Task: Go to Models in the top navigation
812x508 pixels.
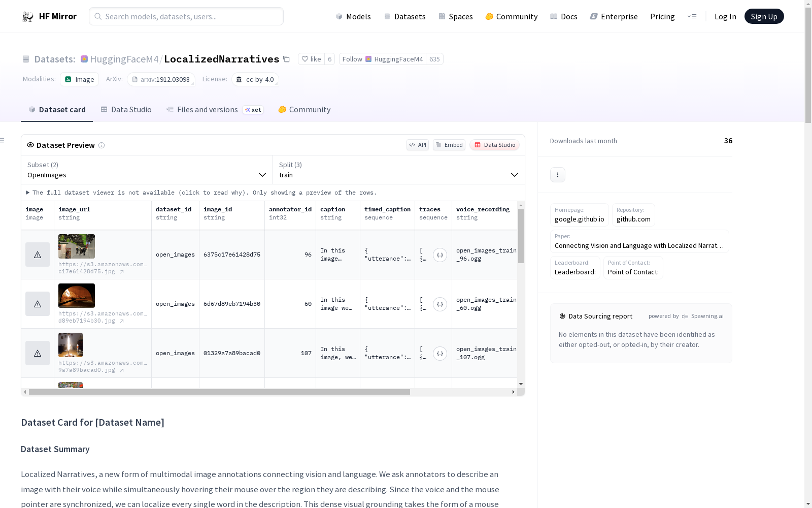Action: point(353,17)
